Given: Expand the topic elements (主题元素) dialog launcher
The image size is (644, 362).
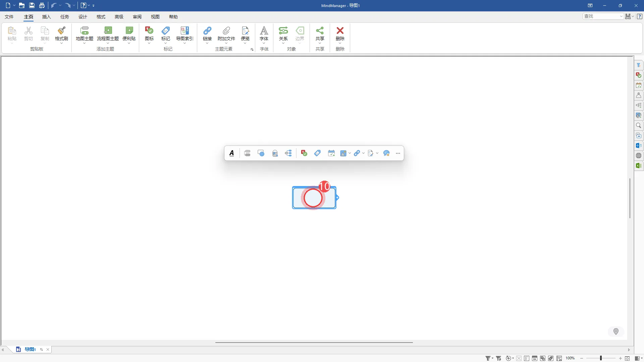Looking at the screenshot, I should tap(252, 49).
